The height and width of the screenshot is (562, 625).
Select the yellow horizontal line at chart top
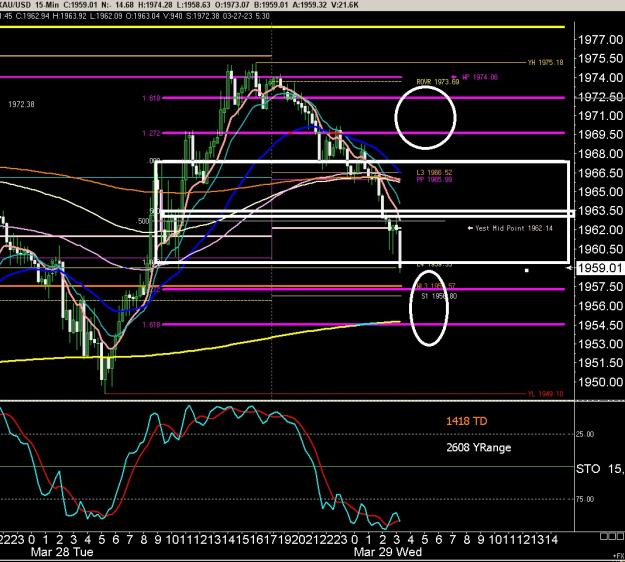coord(282,27)
